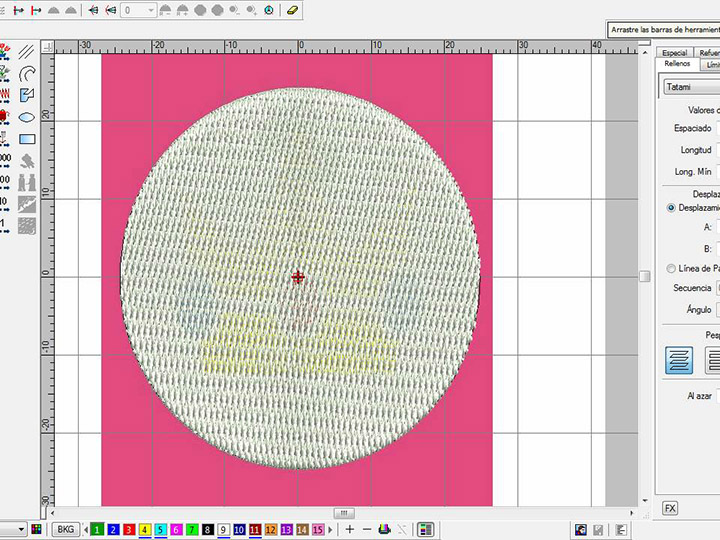The image size is (720, 540).
Task: Click the BKG background color button
Action: (x=66, y=529)
